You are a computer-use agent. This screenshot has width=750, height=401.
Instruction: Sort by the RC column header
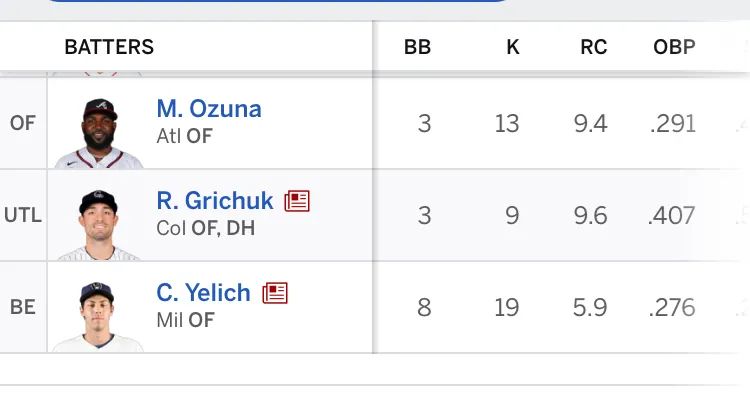point(594,47)
